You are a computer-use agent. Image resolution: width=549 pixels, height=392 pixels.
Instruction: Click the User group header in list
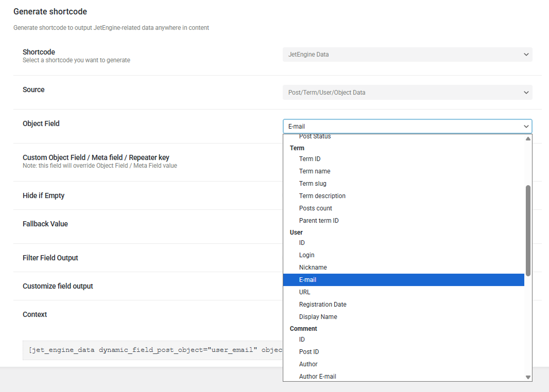point(296,232)
